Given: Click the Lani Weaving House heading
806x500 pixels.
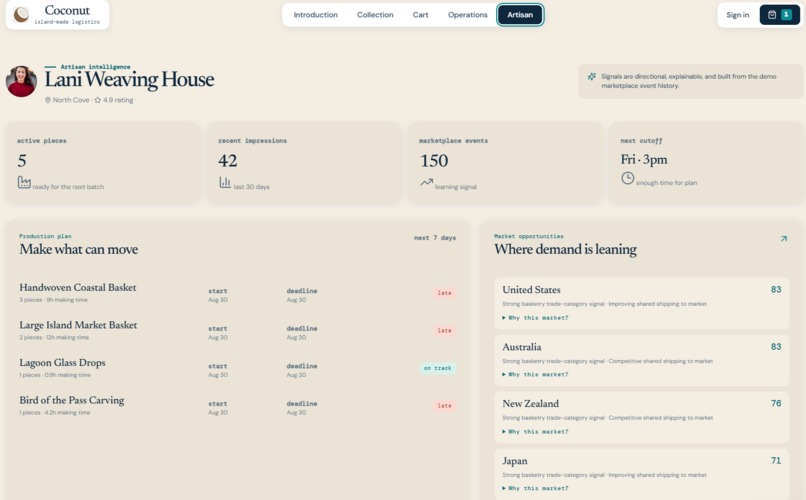Looking at the screenshot, I should click(x=129, y=80).
